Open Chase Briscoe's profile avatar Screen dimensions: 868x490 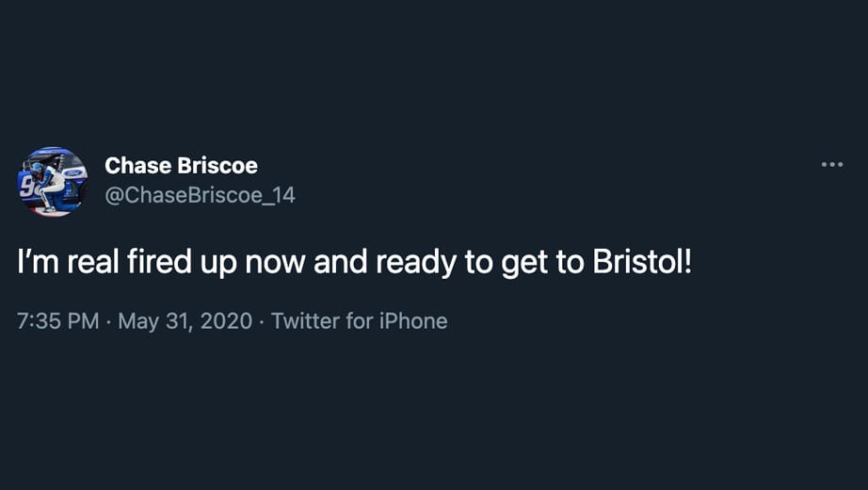pos(53,181)
